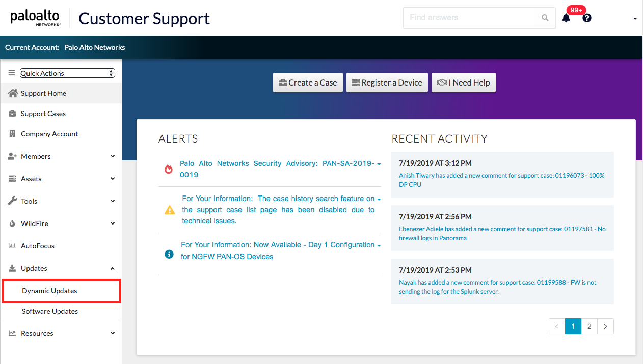Click the I Need Help button
643x364 pixels.
pos(464,82)
